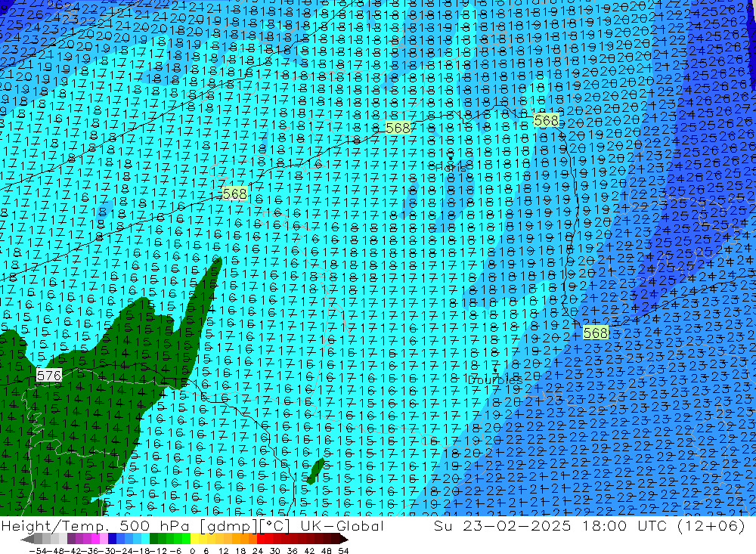Select the Paris city label

click(x=451, y=168)
